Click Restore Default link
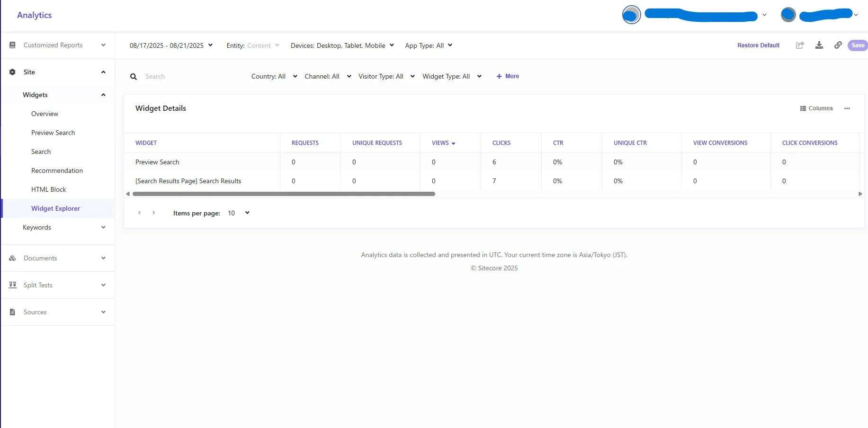 click(758, 45)
